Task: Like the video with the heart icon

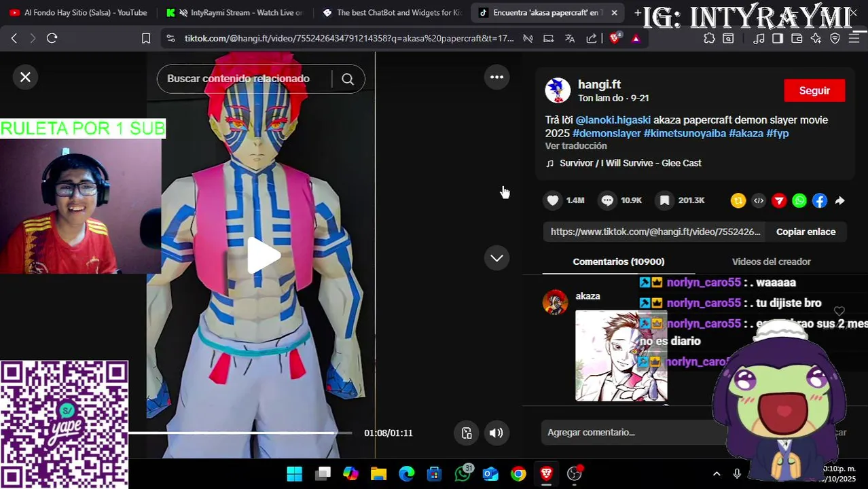Action: tap(553, 200)
